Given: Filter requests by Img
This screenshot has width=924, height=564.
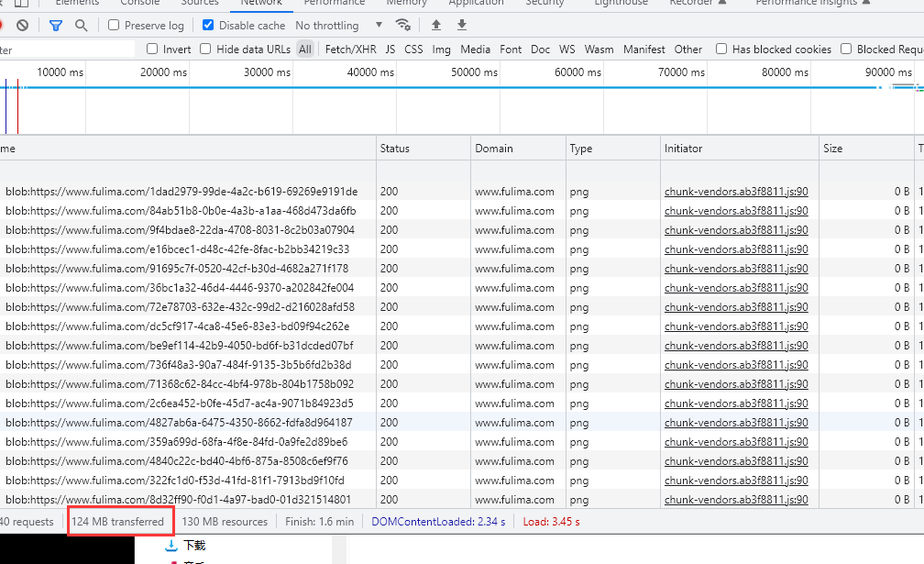Looking at the screenshot, I should pyautogui.click(x=442, y=50).
